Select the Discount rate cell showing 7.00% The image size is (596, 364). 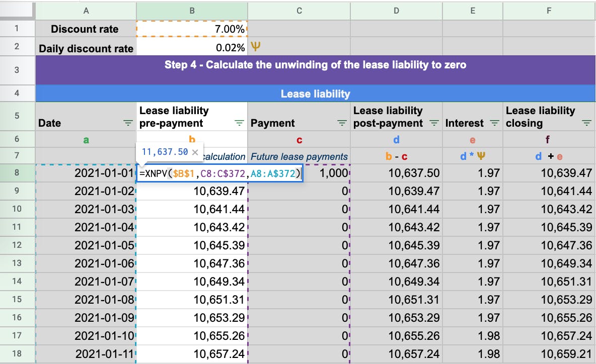[191, 29]
